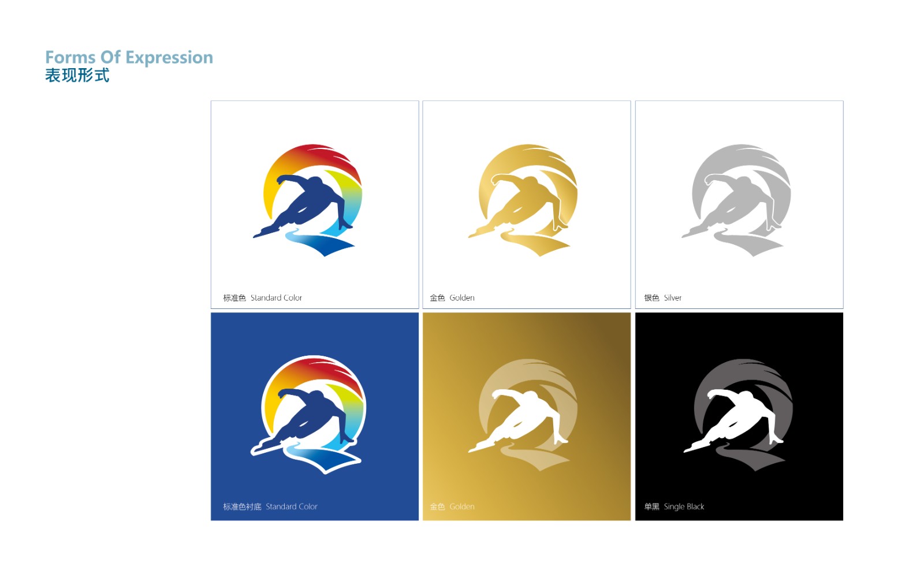The width and height of the screenshot is (924, 585).
Task: Click the silver skater logo on white
Action: pos(736,200)
